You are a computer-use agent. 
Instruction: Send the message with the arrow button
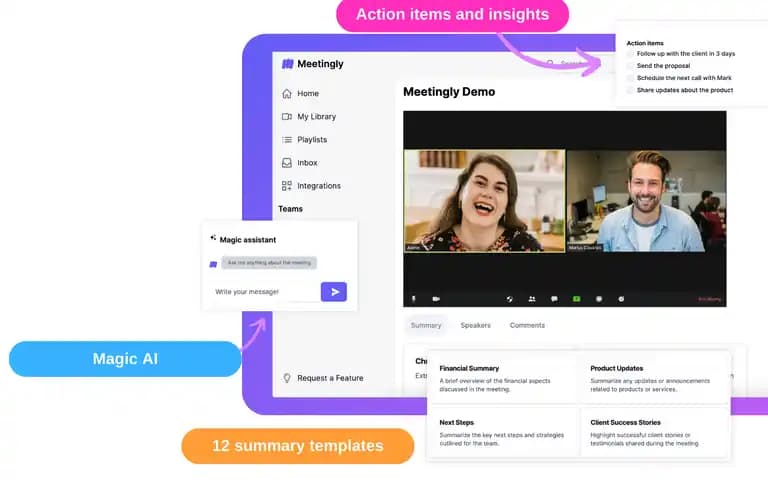(x=334, y=292)
